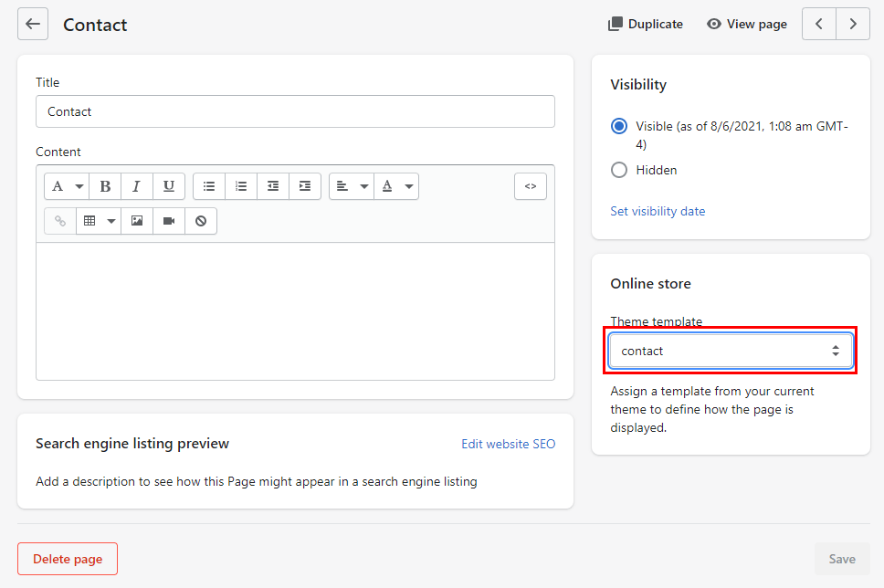This screenshot has width=884, height=588.
Task: Insert image into page content
Action: click(137, 220)
